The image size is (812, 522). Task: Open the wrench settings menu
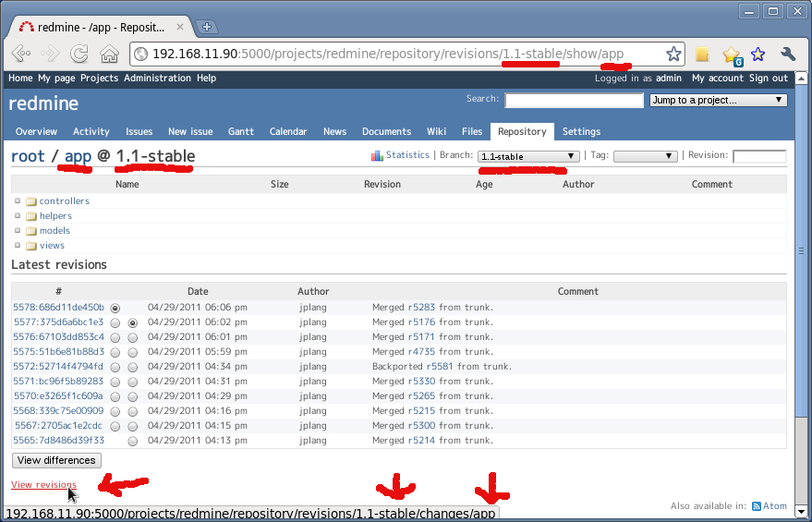point(788,54)
